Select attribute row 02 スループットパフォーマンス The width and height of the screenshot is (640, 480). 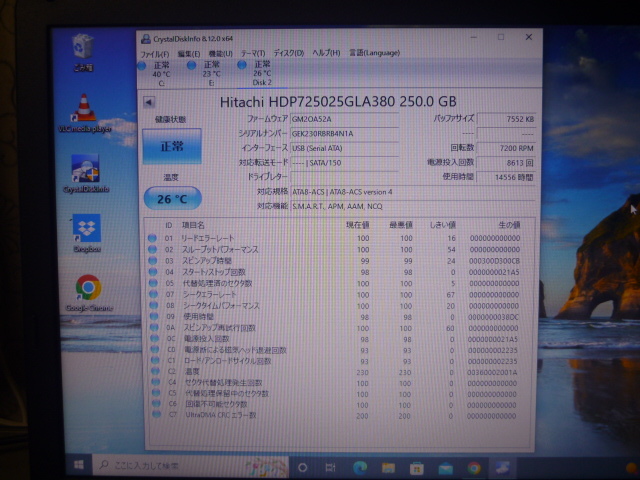(x=338, y=249)
